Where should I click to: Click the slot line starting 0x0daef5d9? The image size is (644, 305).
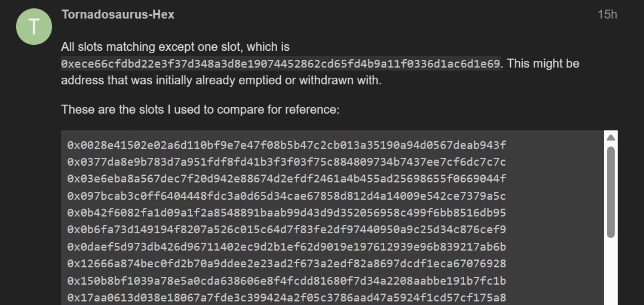tap(287, 247)
